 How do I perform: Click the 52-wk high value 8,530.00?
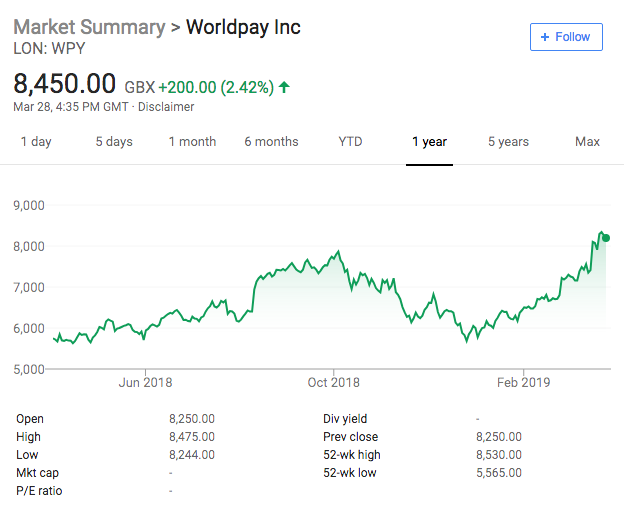click(499, 454)
